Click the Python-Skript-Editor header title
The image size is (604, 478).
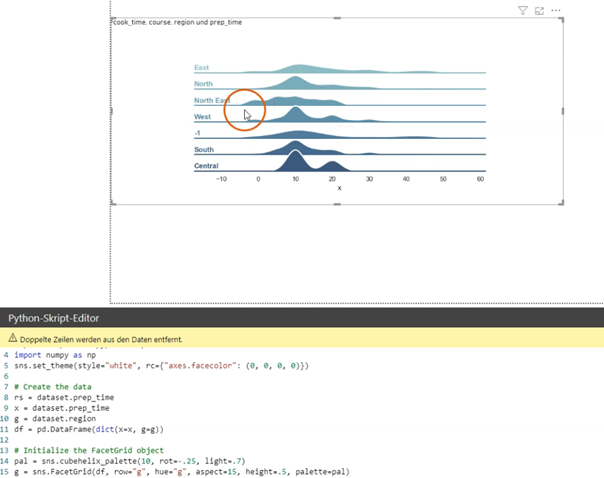click(54, 318)
